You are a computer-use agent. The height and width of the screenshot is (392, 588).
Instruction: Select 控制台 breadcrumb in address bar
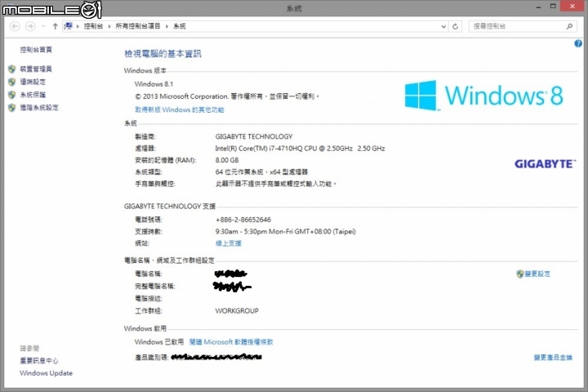[x=93, y=26]
